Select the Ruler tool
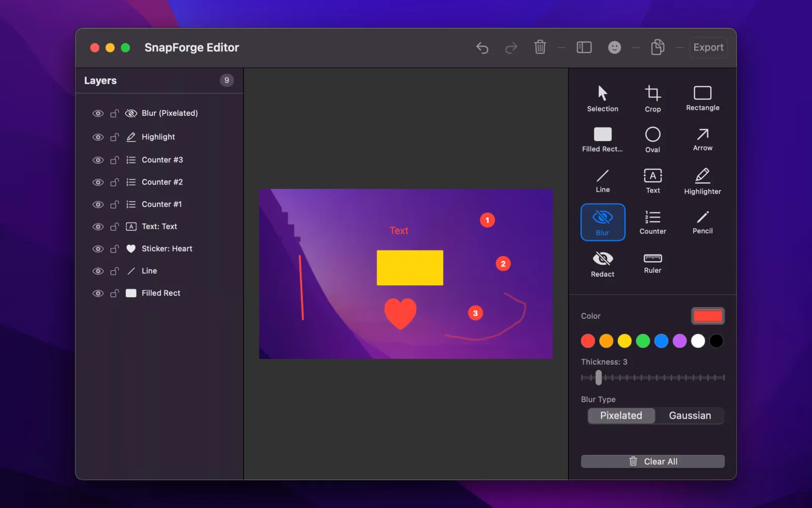Viewport: 812px width, 508px height. point(653,264)
